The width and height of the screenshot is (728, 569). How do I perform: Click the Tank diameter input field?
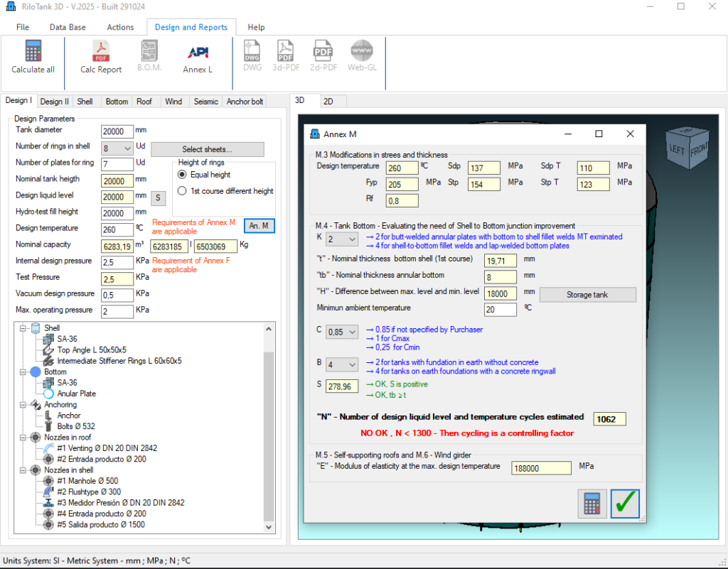pyautogui.click(x=117, y=131)
